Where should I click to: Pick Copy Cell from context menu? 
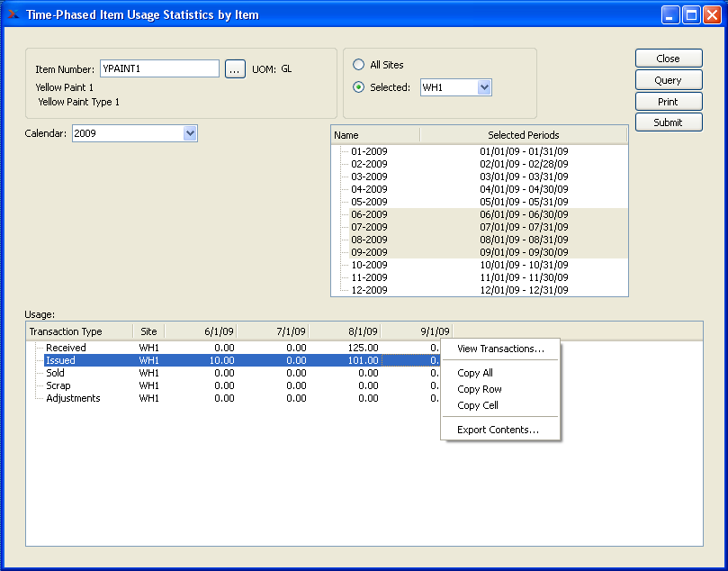tap(477, 405)
